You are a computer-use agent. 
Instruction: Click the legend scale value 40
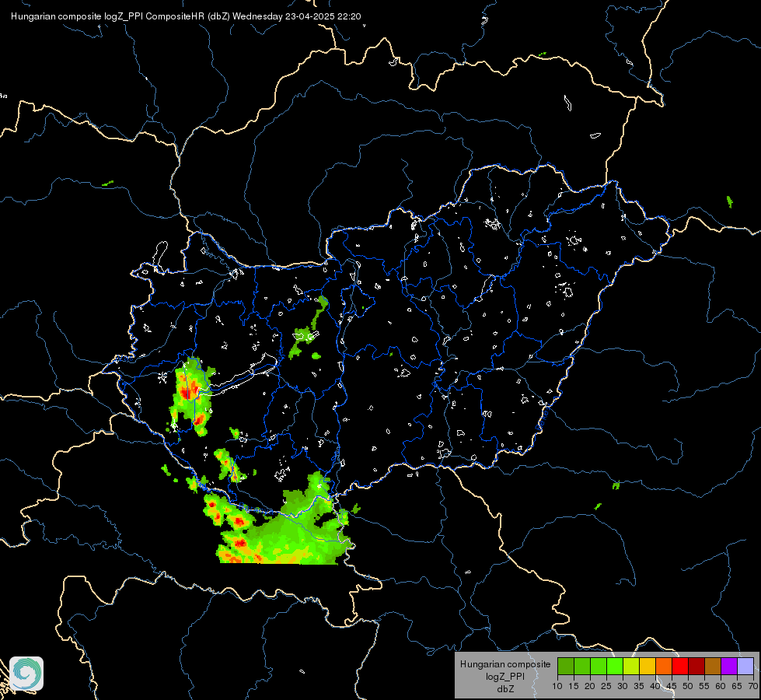655,687
